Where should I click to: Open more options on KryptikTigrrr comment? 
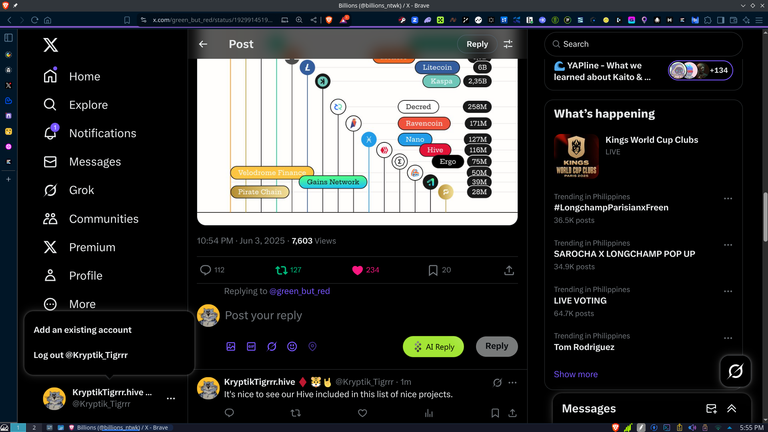click(512, 383)
